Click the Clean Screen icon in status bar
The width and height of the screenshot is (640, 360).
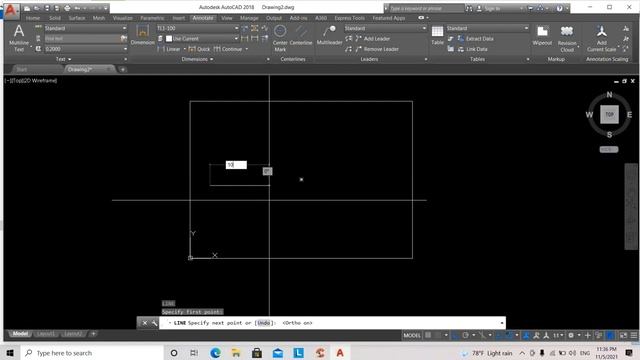(623, 335)
